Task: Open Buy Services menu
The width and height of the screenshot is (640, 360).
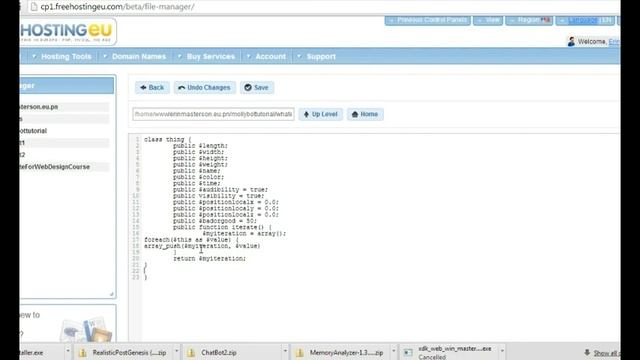Action: point(211,56)
